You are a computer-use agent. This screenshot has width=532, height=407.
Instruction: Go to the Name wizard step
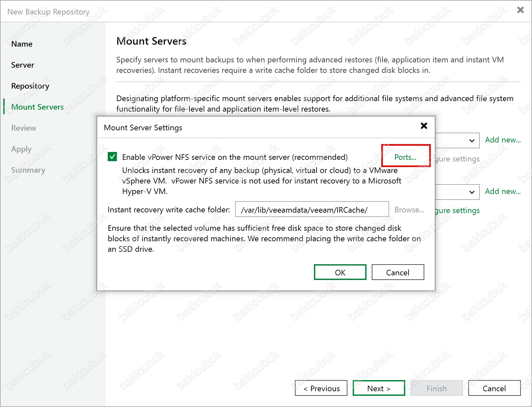point(22,44)
